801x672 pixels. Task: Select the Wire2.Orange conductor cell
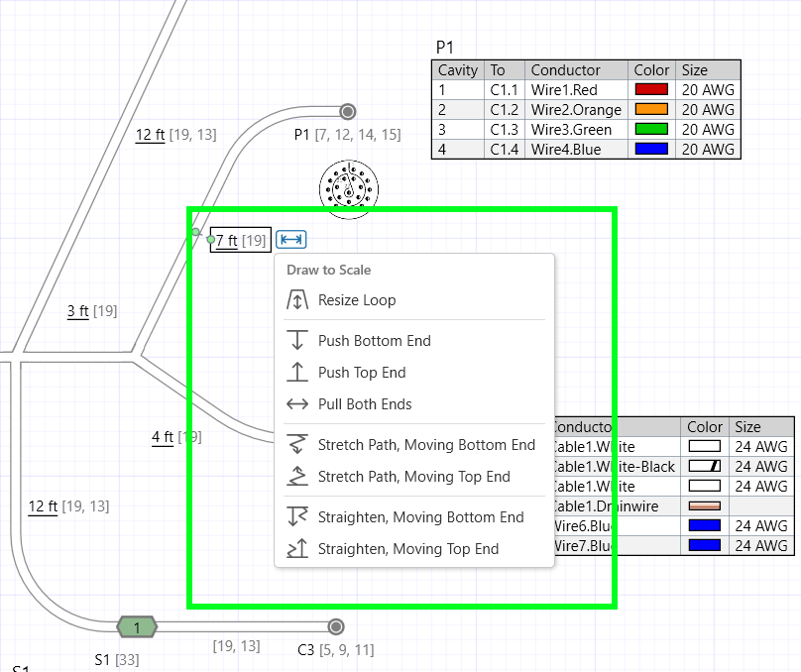pos(576,110)
